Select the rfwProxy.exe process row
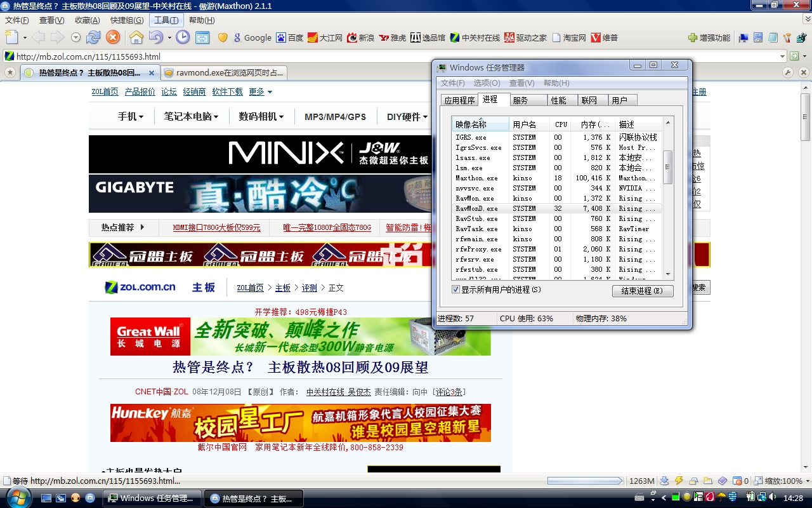 [556, 249]
